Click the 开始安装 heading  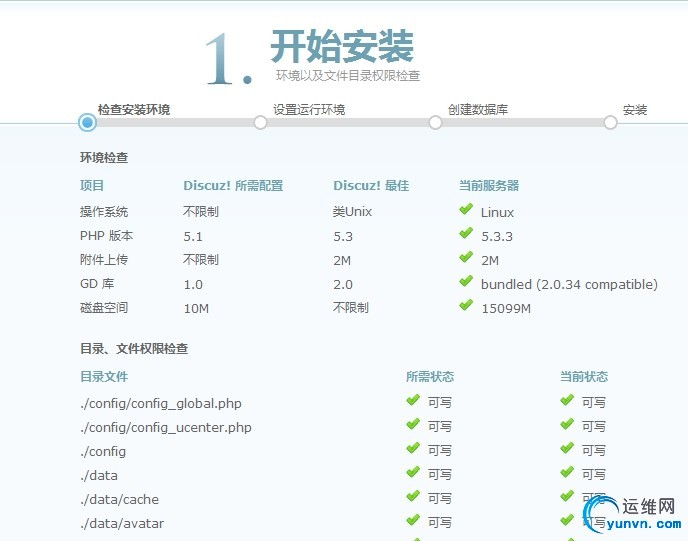[342, 47]
